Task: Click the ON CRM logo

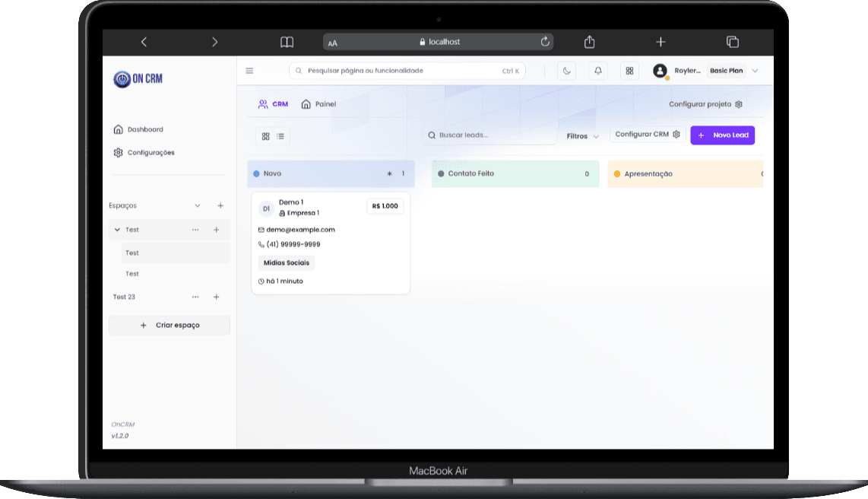Action: pyautogui.click(x=137, y=78)
